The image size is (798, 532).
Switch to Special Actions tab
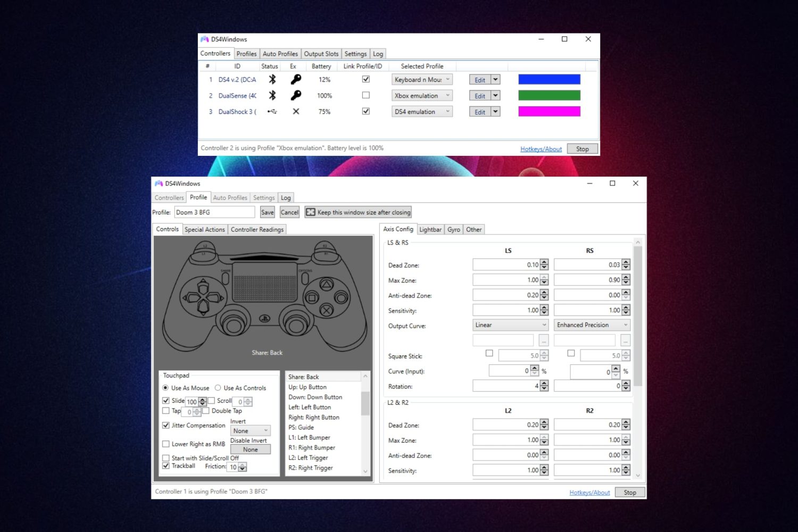coord(205,229)
